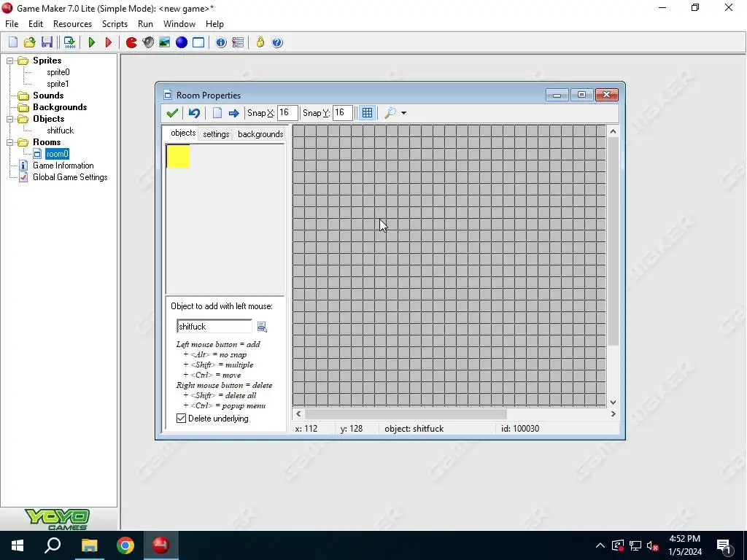Open File Explorer from taskbar
Image resolution: width=747 pixels, height=560 pixels.
click(89, 545)
